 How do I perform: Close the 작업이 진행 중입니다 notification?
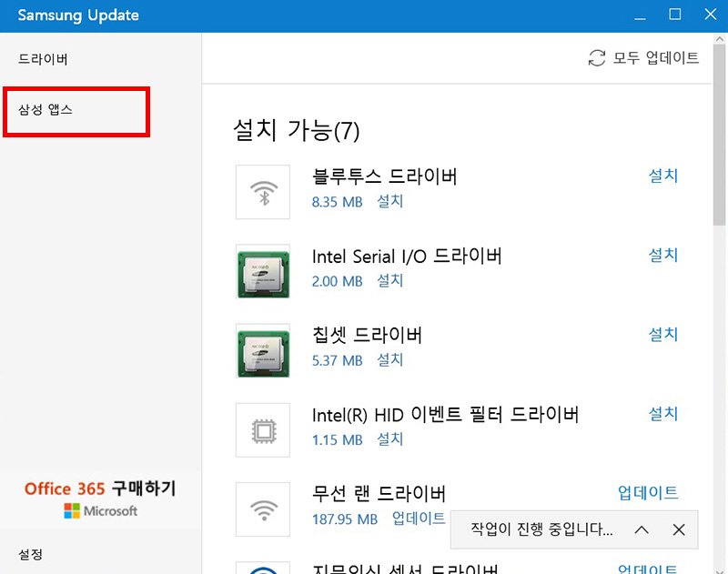tap(679, 529)
